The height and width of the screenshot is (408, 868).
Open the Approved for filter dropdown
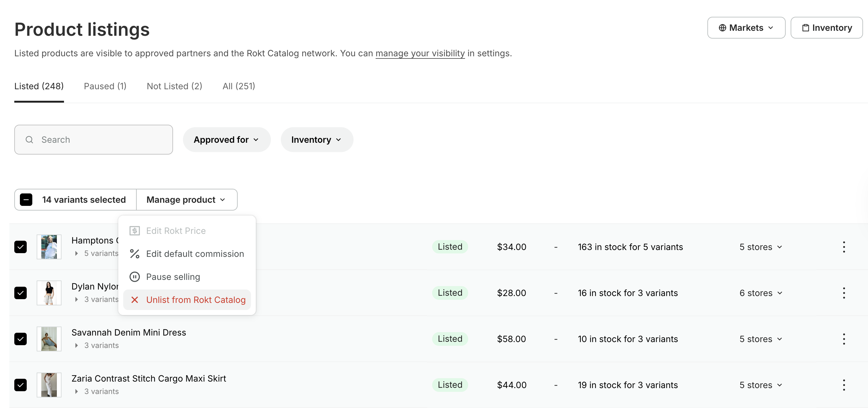coord(226,140)
